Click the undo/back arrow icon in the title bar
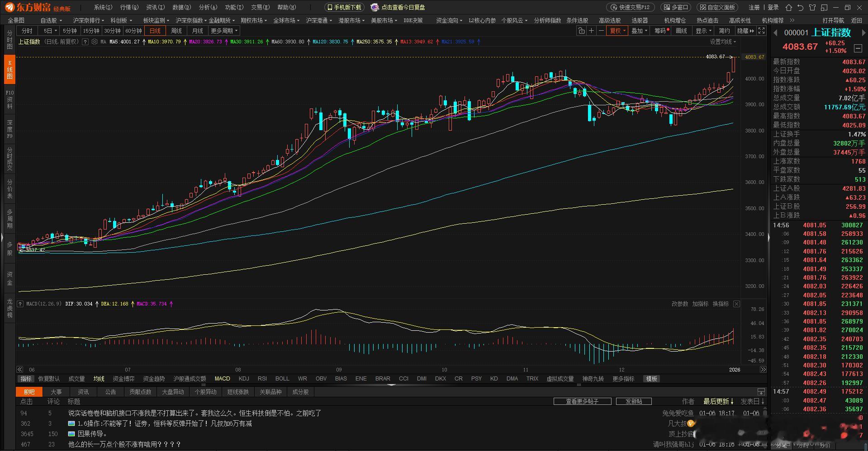Screen dimensions: 868x451 (x=801, y=7)
